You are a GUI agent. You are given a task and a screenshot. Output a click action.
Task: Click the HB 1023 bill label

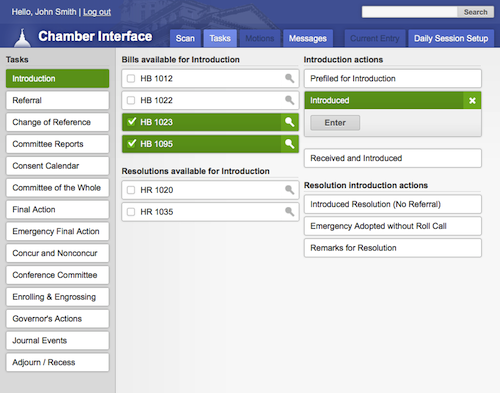pyautogui.click(x=156, y=122)
